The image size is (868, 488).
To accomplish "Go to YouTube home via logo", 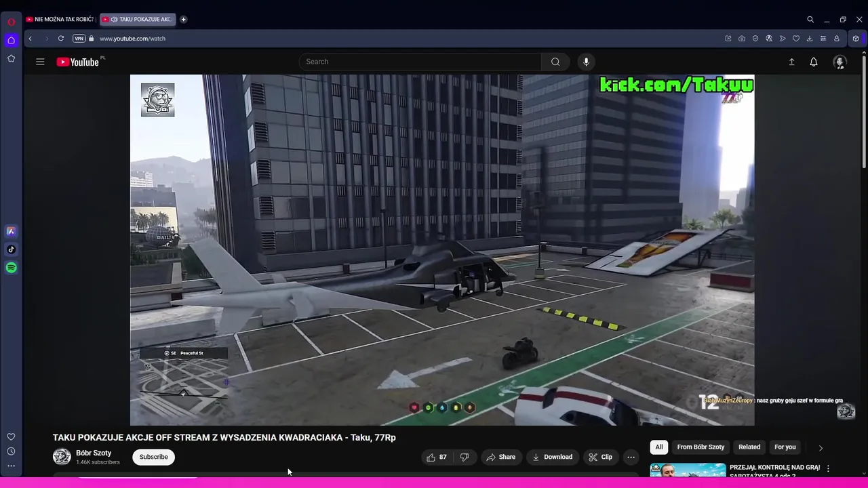I will tap(79, 62).
